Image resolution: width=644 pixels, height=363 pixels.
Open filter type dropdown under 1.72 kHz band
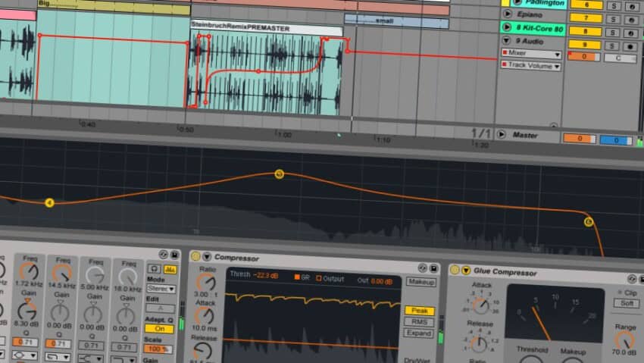point(24,355)
